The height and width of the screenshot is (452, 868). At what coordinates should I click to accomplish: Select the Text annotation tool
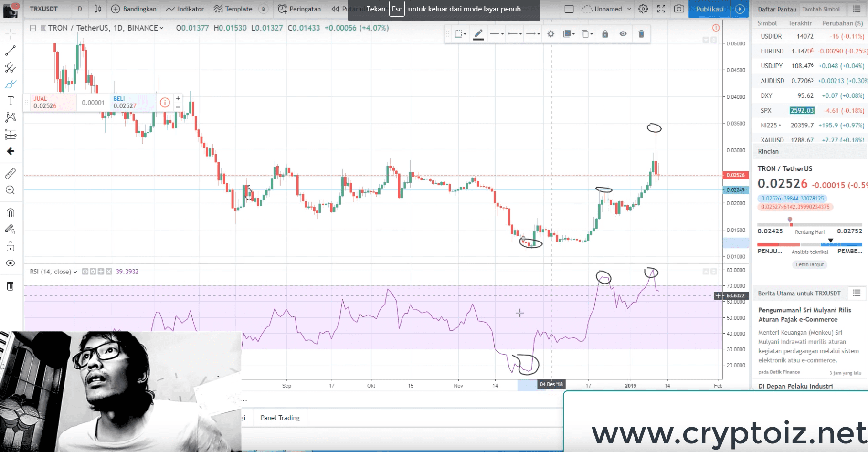(x=11, y=101)
